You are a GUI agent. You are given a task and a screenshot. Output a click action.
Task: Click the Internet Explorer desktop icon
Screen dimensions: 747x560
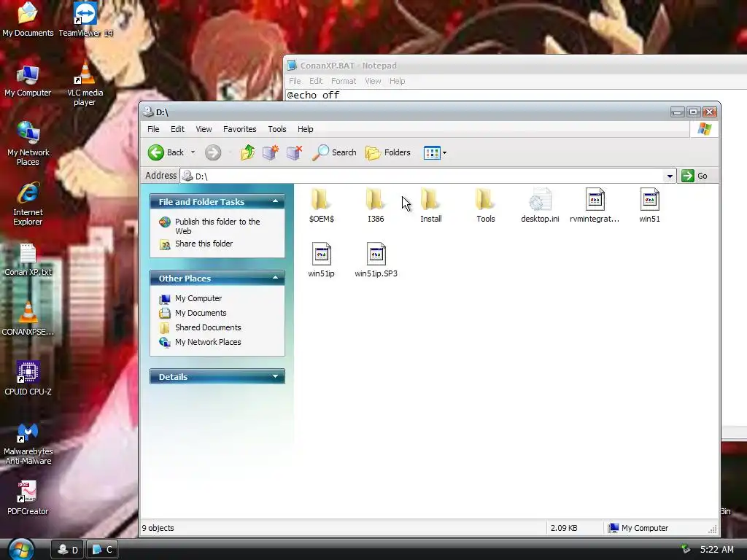(28, 203)
